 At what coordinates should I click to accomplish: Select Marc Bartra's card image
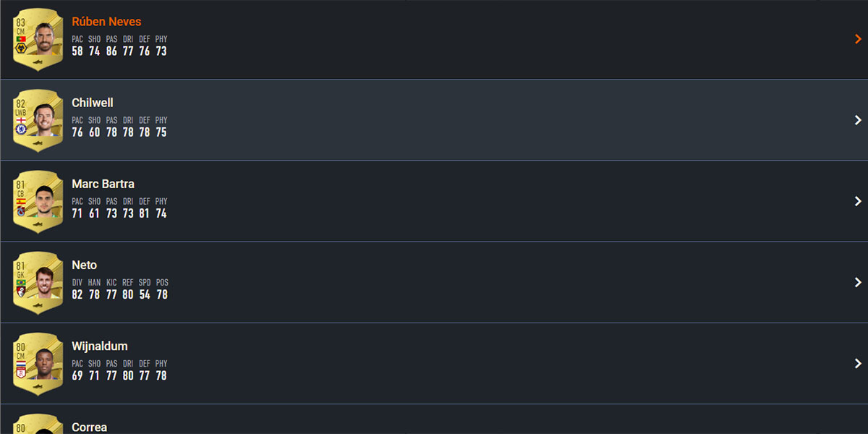coord(38,202)
